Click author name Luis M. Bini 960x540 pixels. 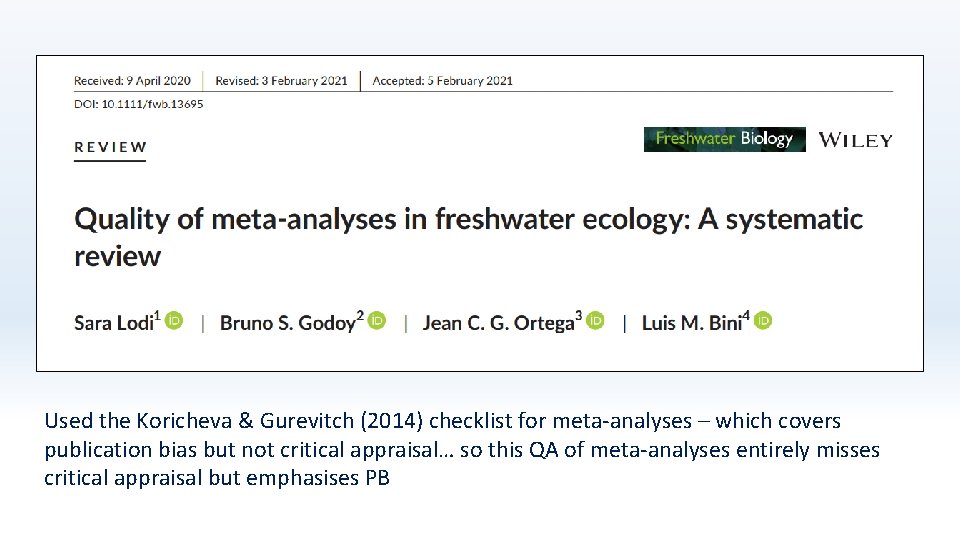click(692, 322)
